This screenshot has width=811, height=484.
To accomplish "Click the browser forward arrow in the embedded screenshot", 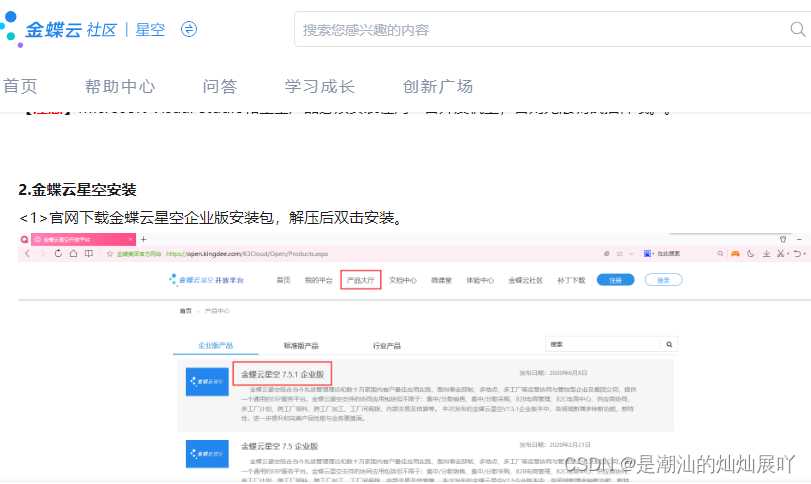I will [42, 253].
